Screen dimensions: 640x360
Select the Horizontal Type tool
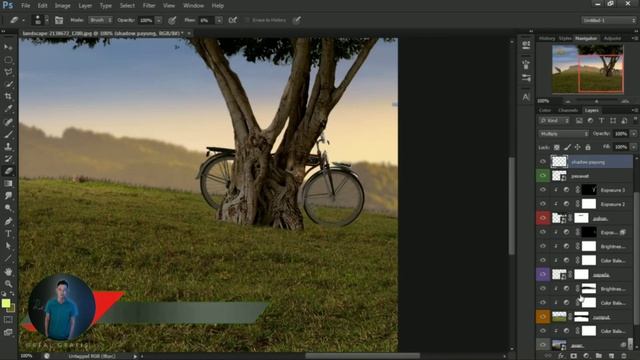tap(8, 233)
